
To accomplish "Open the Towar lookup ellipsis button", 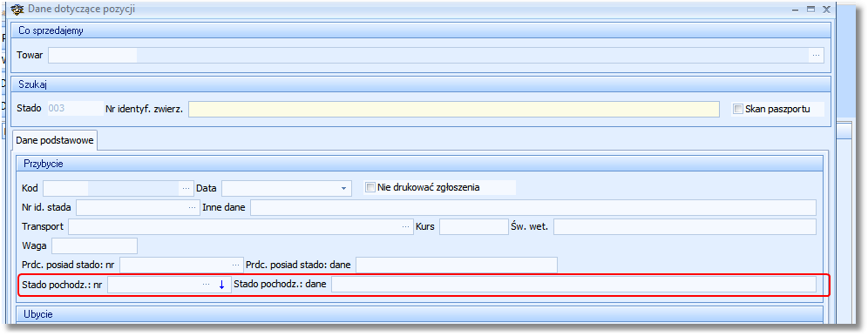I will [x=816, y=55].
